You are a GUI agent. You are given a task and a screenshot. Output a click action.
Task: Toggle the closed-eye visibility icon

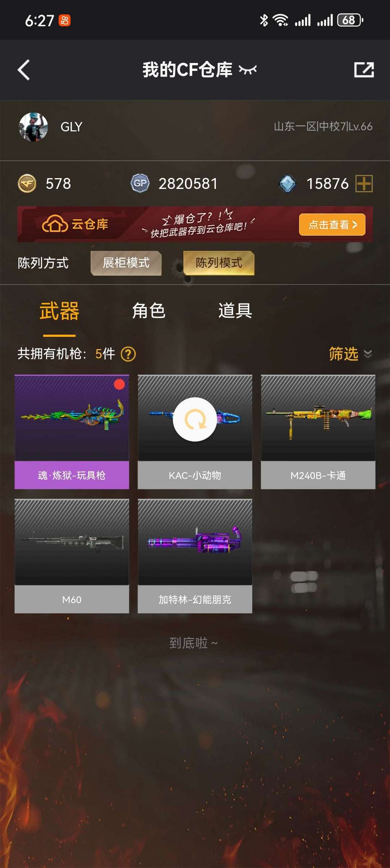click(x=248, y=70)
